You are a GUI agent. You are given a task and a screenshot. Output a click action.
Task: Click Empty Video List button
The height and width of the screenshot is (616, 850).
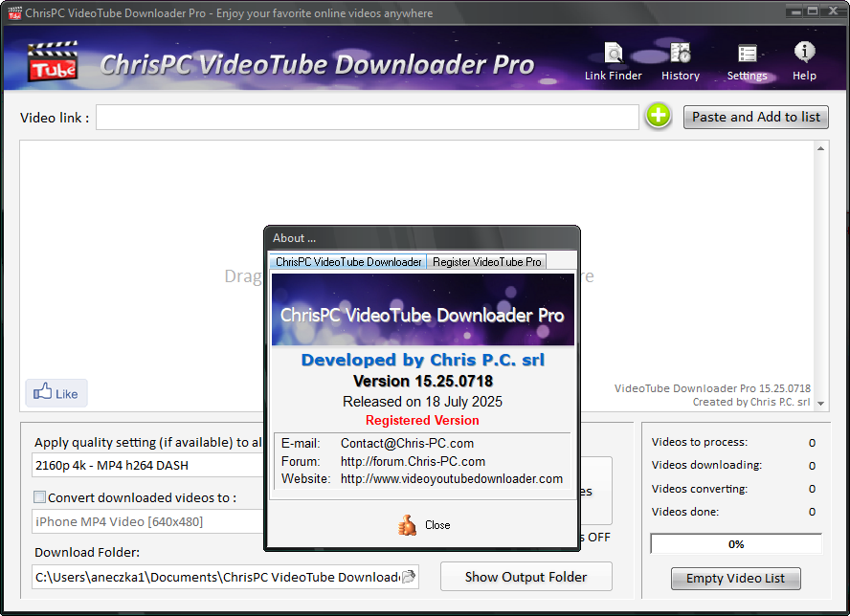736,578
